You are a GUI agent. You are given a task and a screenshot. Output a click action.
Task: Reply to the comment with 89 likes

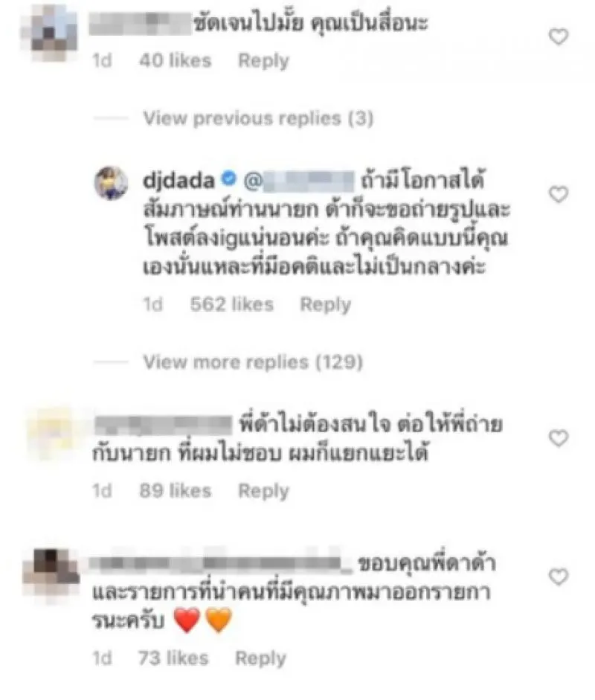click(263, 491)
